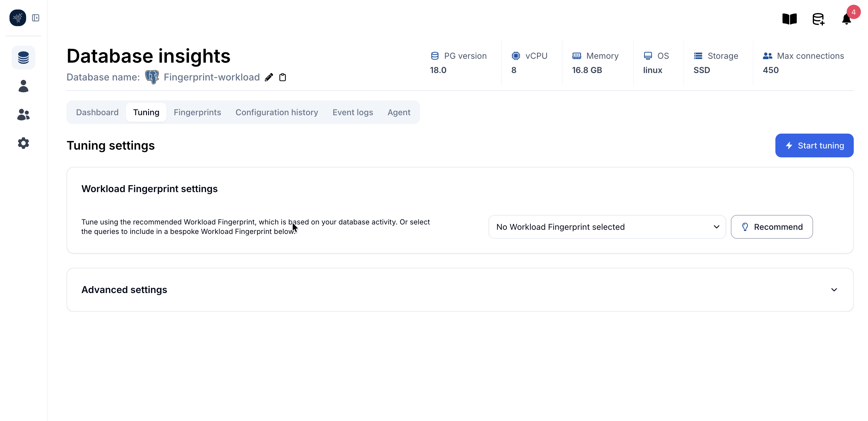
Task: Copy database name with clipboard icon
Action: pyautogui.click(x=283, y=77)
